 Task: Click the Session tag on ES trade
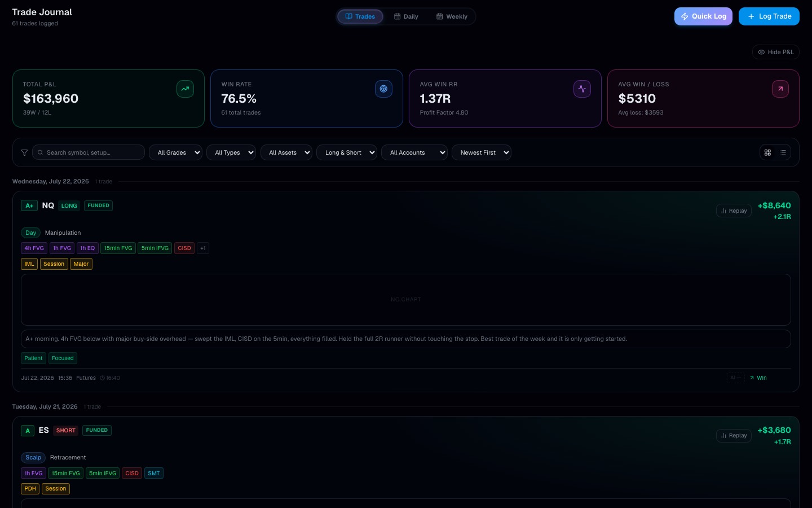pos(56,489)
